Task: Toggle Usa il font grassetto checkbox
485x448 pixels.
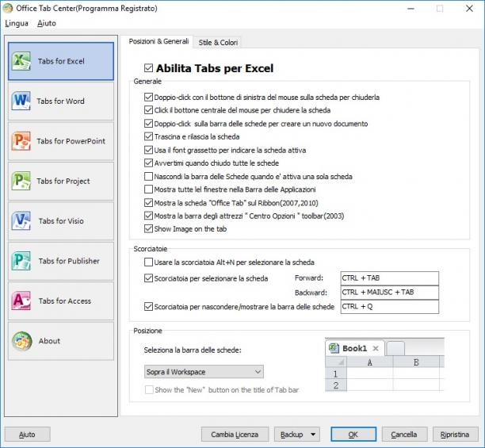Action: tap(148, 150)
